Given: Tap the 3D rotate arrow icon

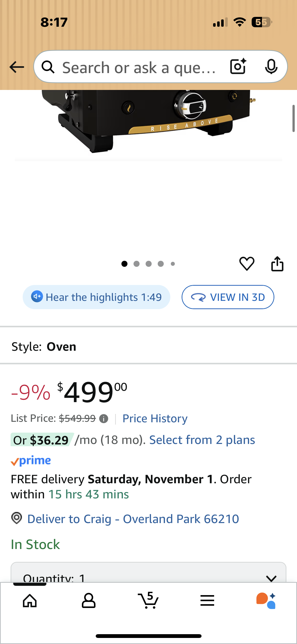Looking at the screenshot, I should tap(198, 297).
